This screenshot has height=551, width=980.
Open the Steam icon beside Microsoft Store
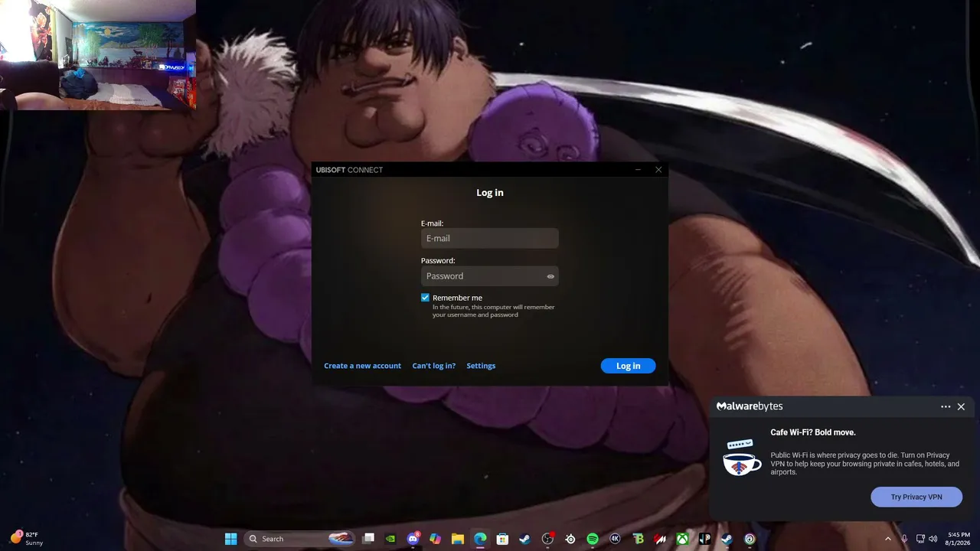pos(524,539)
